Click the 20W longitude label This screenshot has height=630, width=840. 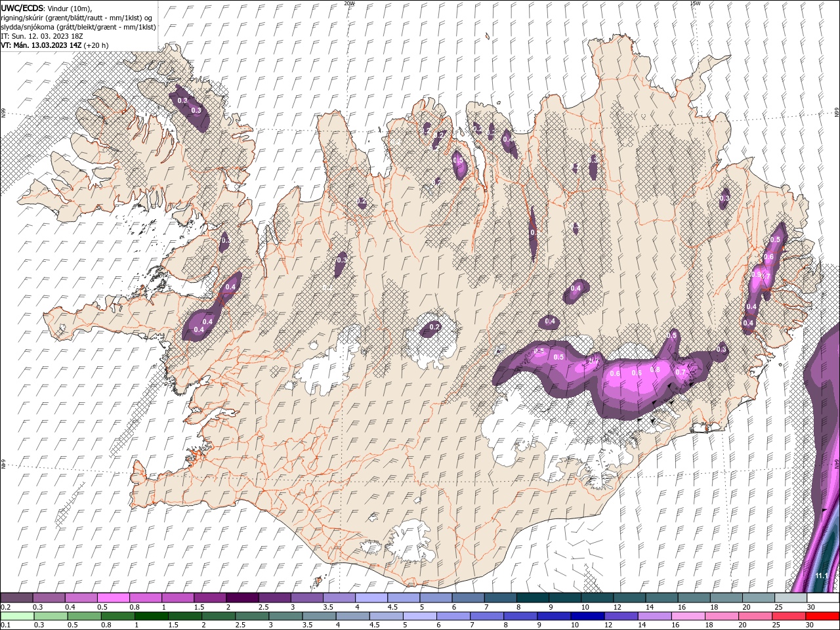click(x=349, y=3)
